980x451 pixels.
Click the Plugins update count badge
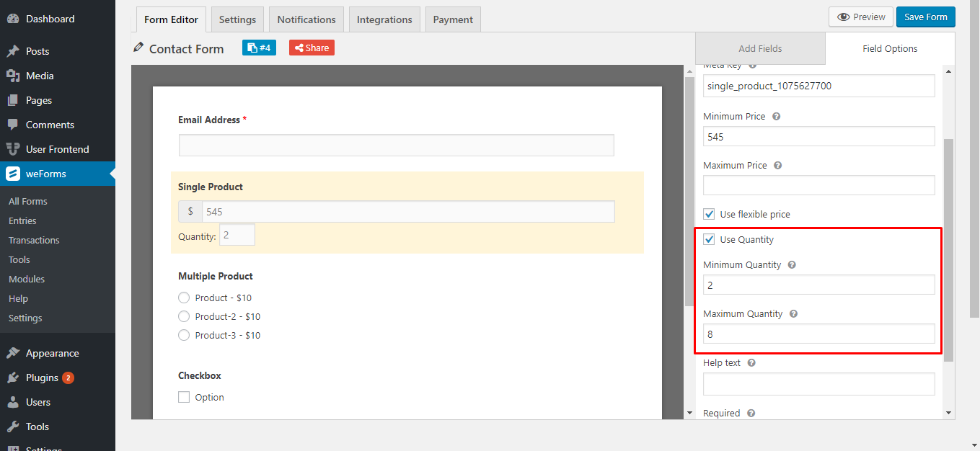click(x=68, y=378)
